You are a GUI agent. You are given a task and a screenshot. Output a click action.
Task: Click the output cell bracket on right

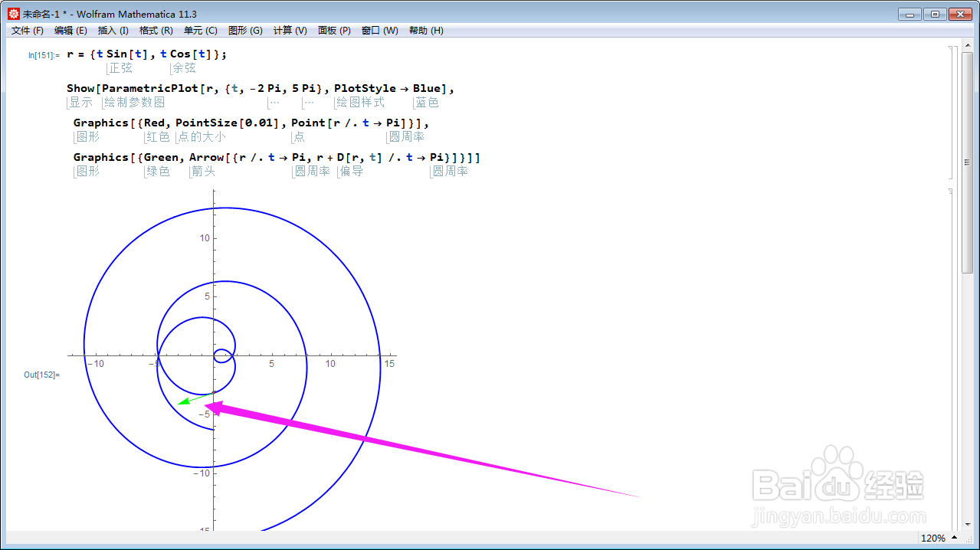[952, 360]
